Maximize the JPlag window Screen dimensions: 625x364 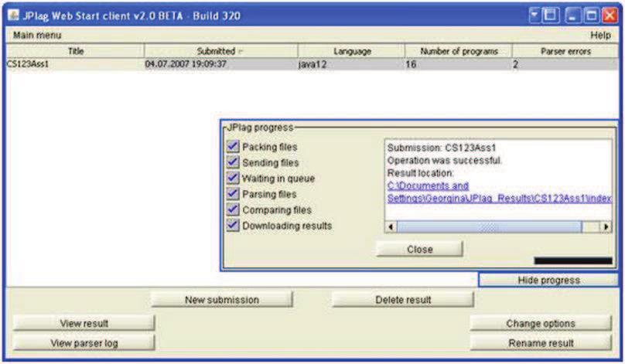pyautogui.click(x=591, y=15)
